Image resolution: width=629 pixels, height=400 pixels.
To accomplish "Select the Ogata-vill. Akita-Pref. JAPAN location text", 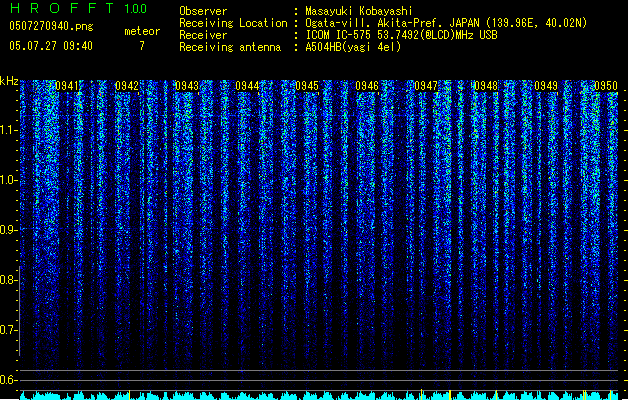I will click(x=446, y=23).
